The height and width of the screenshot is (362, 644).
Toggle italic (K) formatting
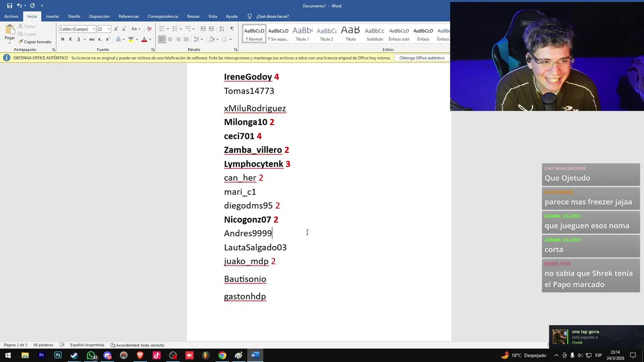point(70,39)
